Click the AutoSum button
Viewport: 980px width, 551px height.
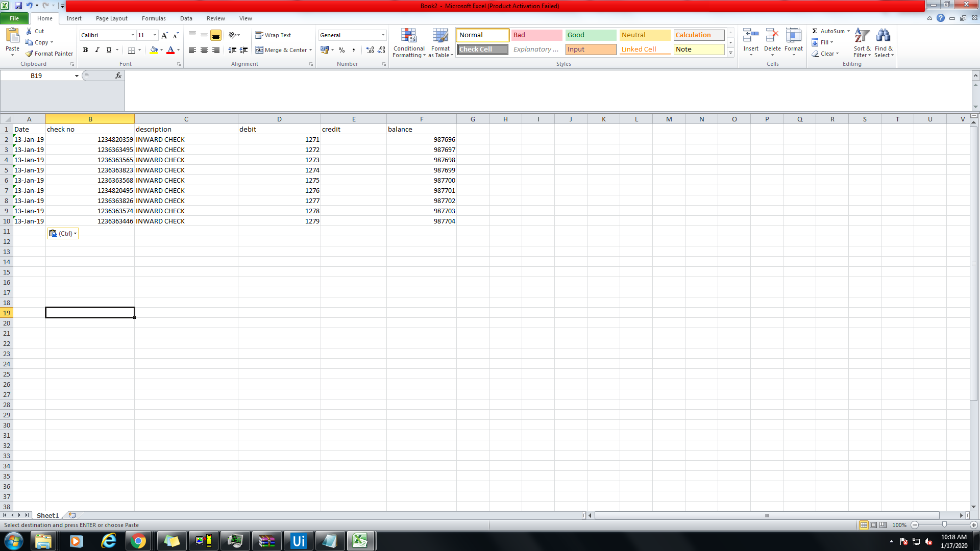(828, 31)
